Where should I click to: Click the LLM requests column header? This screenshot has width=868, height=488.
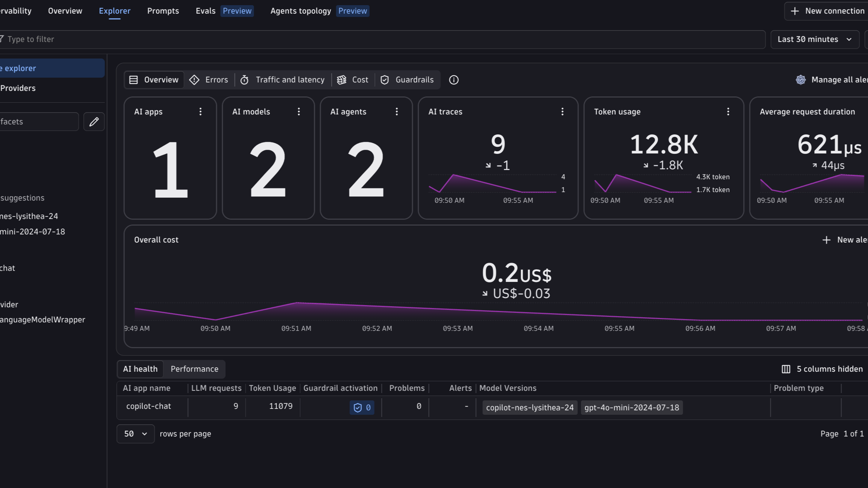[x=217, y=388]
